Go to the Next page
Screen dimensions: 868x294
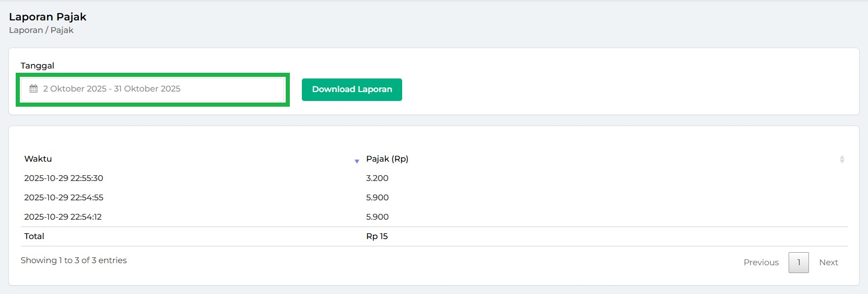coord(828,263)
